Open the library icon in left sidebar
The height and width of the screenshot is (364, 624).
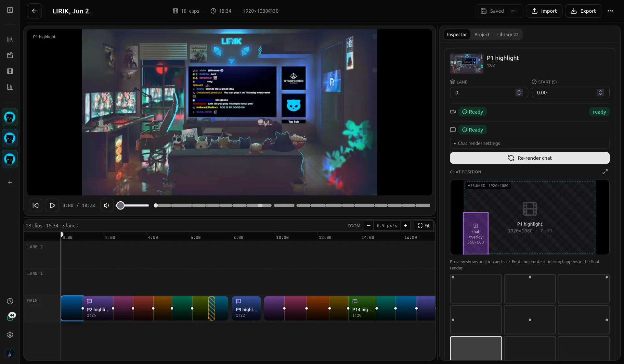(10, 39)
